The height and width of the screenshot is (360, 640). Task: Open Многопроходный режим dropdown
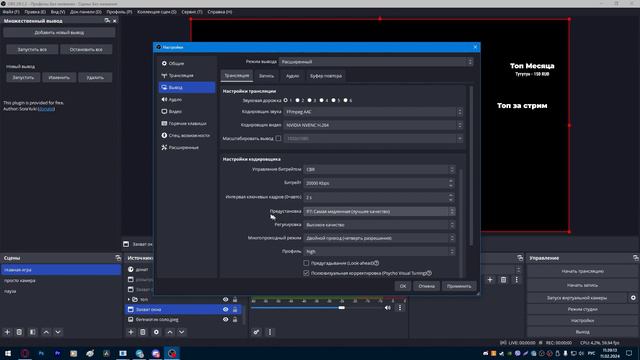tap(379, 238)
